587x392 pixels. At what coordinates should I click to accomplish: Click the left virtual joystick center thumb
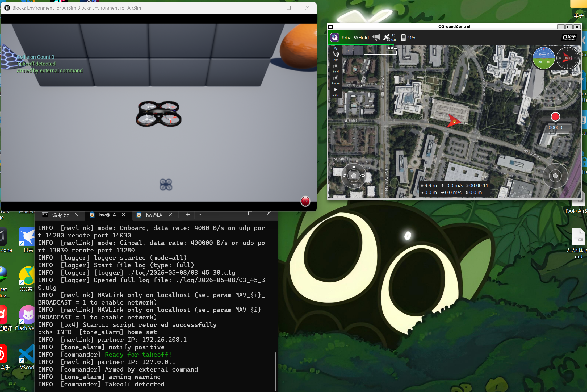[354, 176]
